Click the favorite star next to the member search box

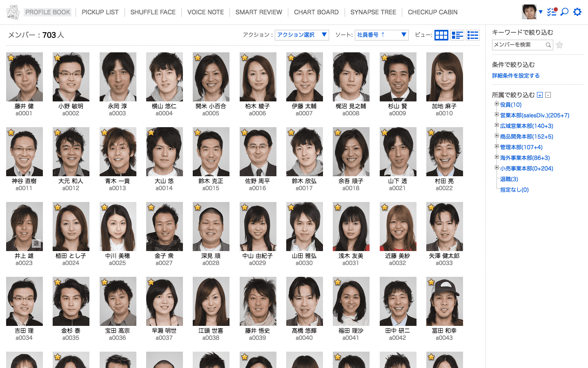[x=559, y=45]
